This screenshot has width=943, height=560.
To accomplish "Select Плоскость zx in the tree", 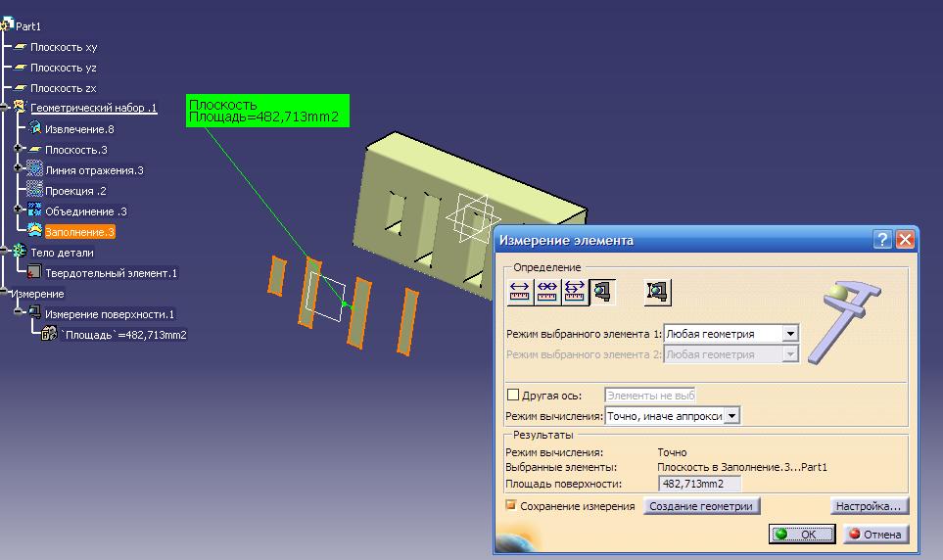I will 64,88.
